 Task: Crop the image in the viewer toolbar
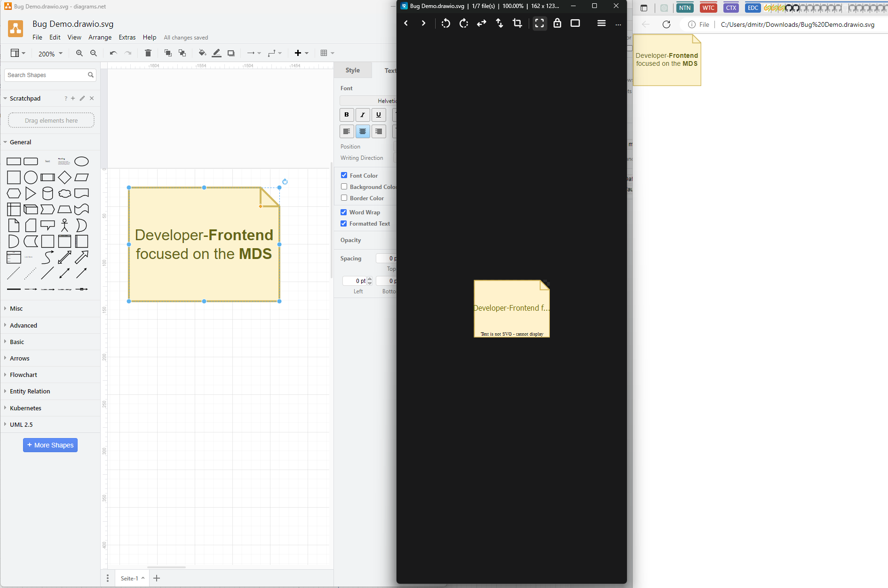517,23
